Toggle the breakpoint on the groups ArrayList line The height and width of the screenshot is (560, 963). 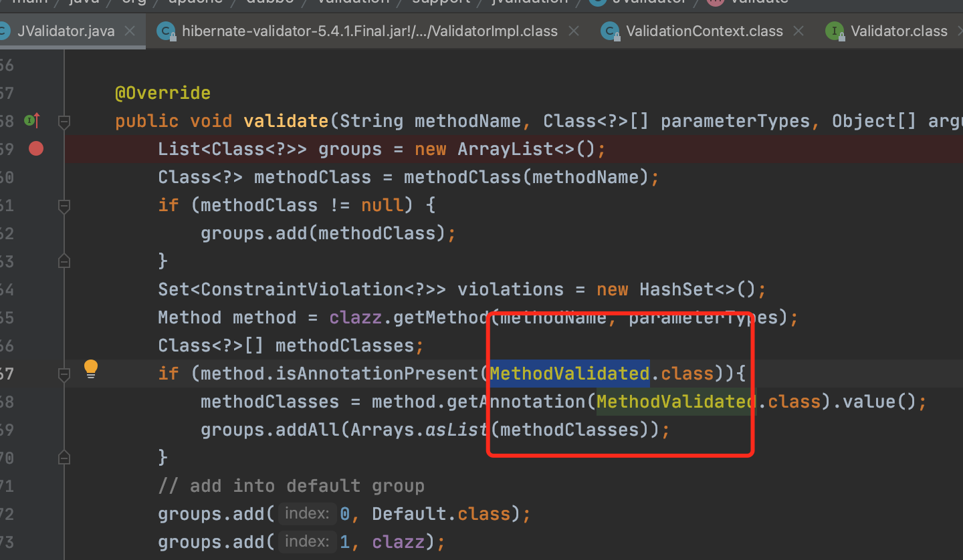(36, 148)
